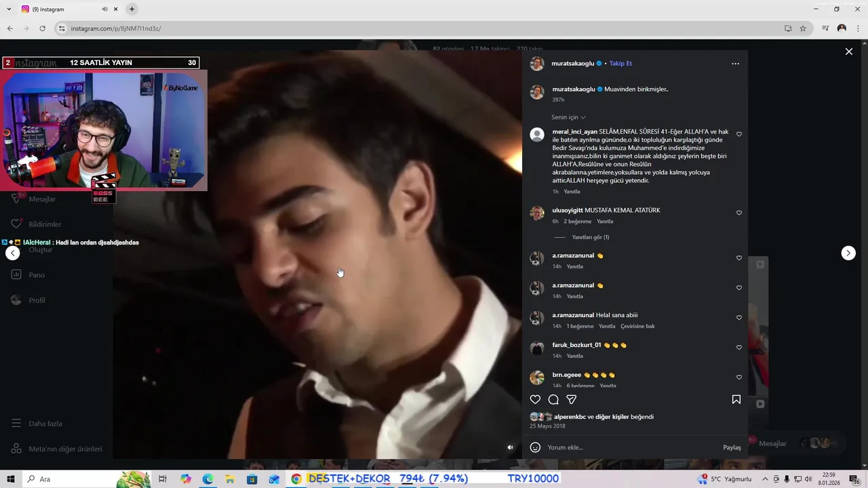Open muratsakaoglu profile from post header
The width and height of the screenshot is (868, 488).
573,64
